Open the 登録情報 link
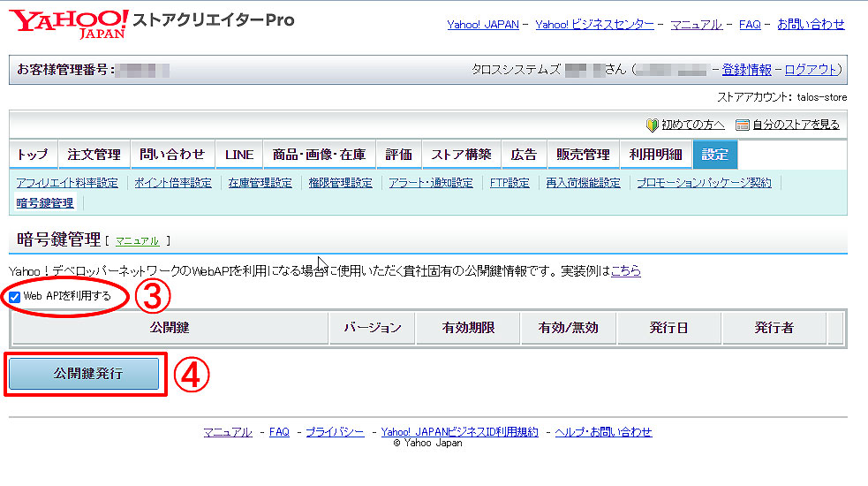Viewport: 868px width, 486px height. [747, 70]
